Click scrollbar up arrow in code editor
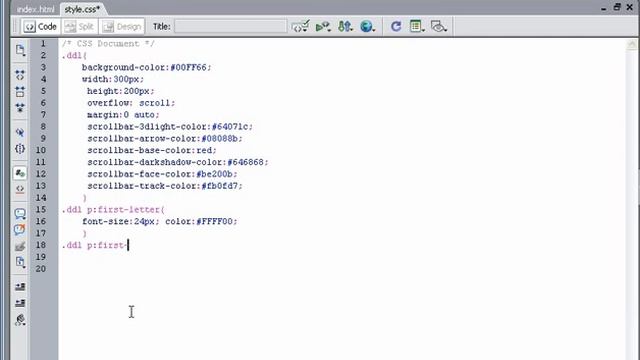This screenshot has width=640, height=360. (x=632, y=44)
